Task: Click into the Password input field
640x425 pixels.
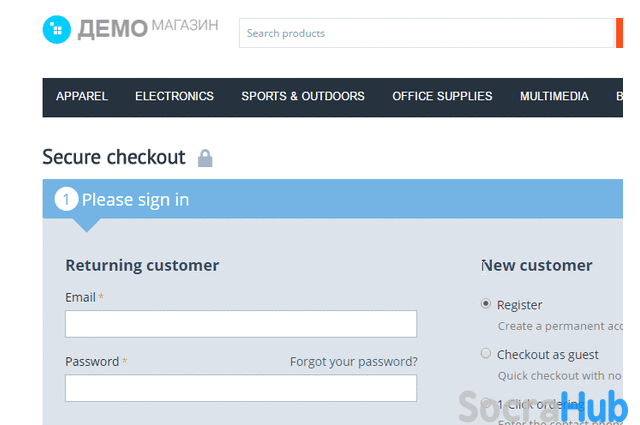Action: [241, 388]
